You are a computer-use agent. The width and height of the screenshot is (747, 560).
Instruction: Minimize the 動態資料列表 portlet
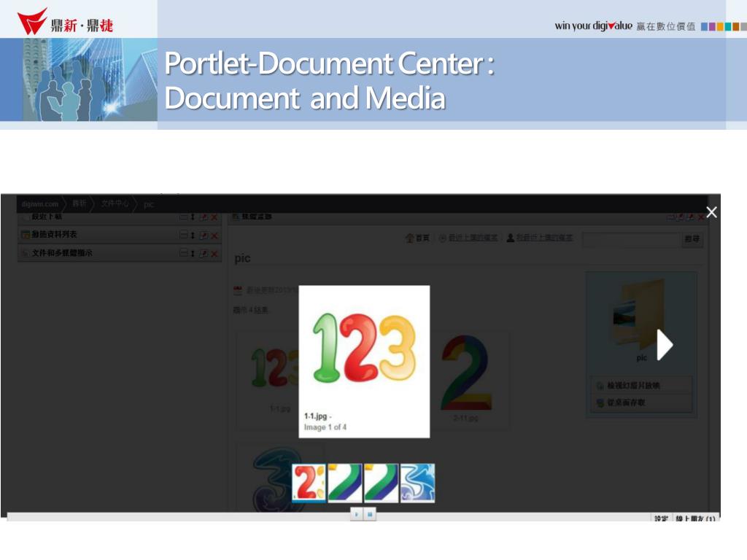tap(183, 235)
